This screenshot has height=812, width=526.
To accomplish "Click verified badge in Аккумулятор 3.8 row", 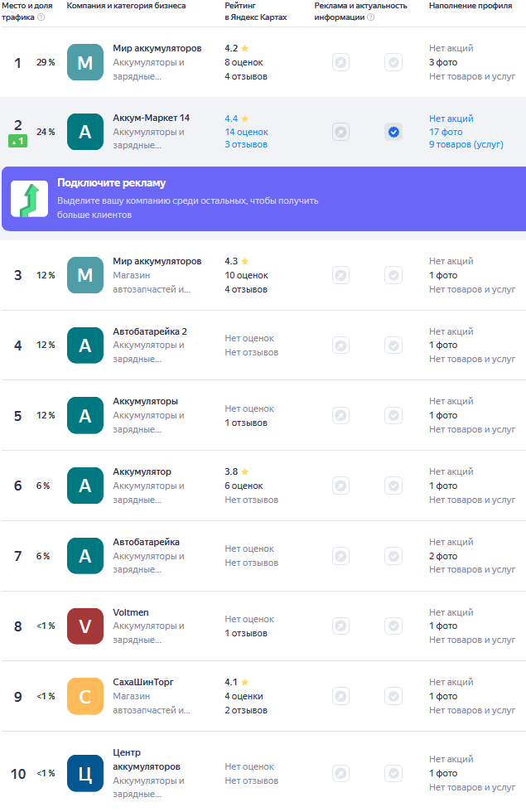I will pos(394,486).
